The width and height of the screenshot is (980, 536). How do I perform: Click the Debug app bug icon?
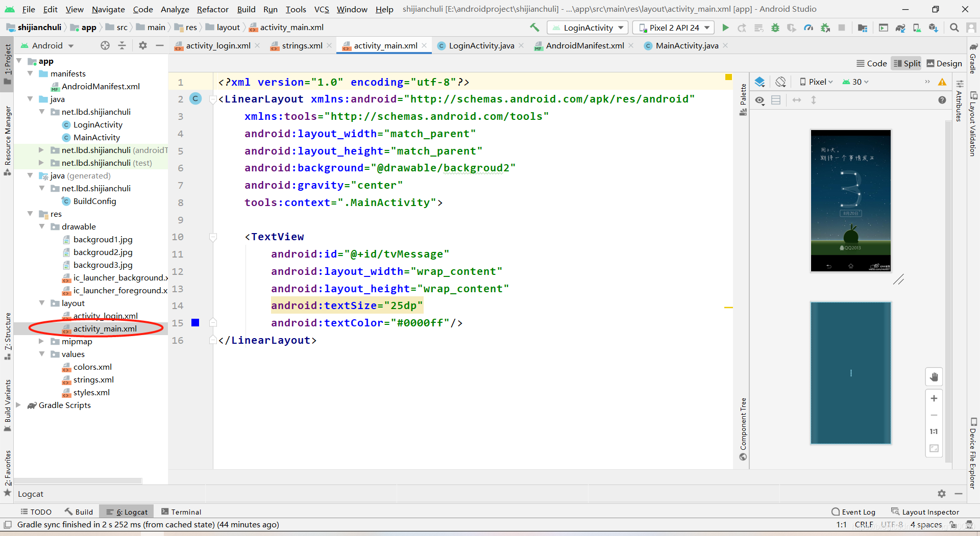point(775,28)
